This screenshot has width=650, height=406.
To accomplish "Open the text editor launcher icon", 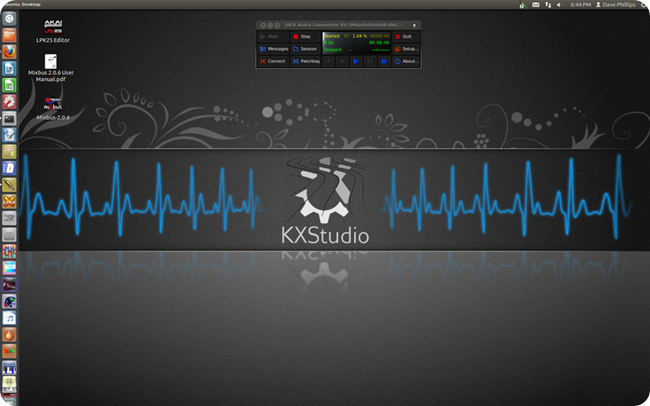I will [9, 135].
